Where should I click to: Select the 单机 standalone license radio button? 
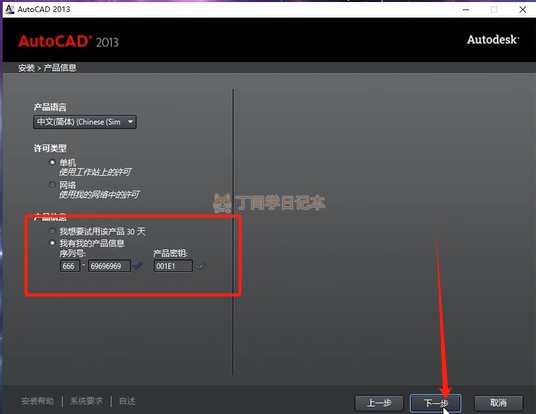[52, 162]
